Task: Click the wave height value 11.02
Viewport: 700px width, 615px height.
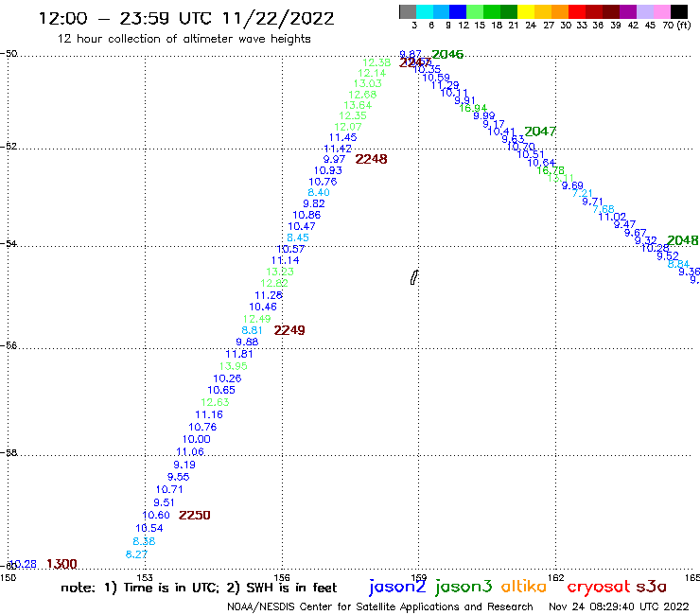Action: (612, 217)
